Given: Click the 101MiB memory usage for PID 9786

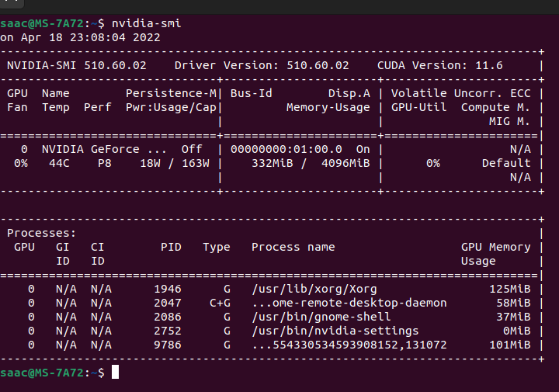Looking at the screenshot, I should coord(510,345).
